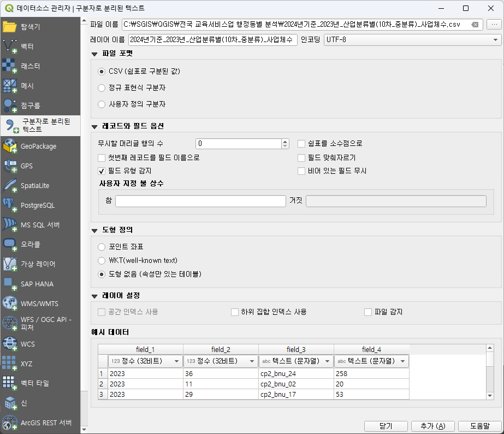Browse for file with the … button
The height and width of the screenshot is (434, 504).
494,25
